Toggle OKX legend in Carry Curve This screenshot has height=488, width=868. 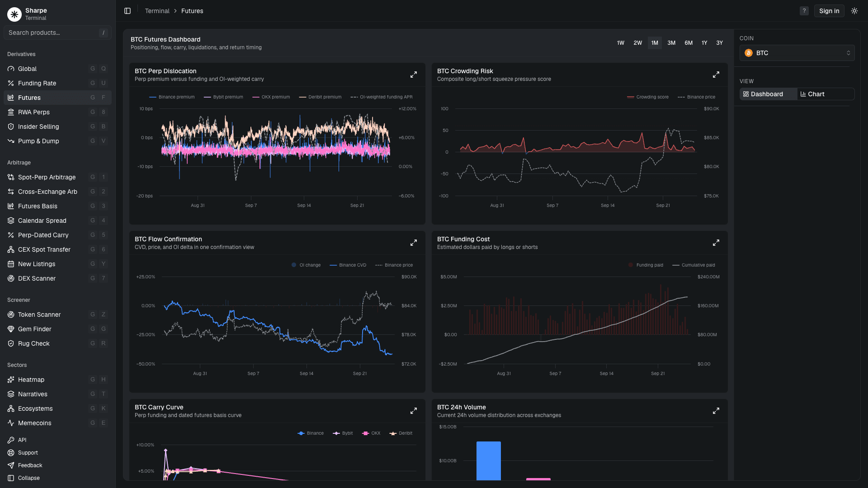[371, 433]
